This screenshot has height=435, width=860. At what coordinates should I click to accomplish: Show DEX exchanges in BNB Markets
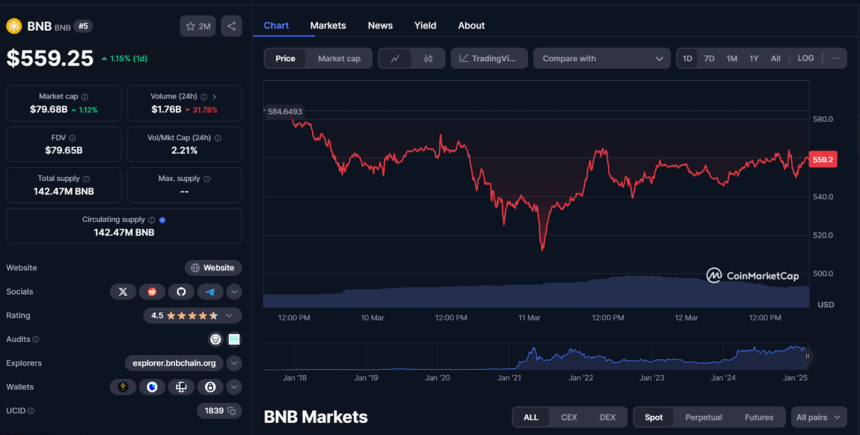[x=607, y=417]
